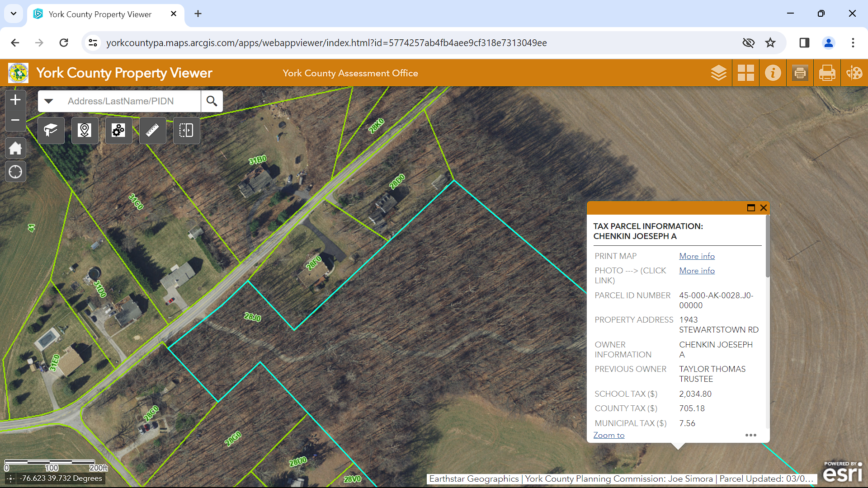This screenshot has width=868, height=488.
Task: Open the Layer List widget
Action: 718,73
